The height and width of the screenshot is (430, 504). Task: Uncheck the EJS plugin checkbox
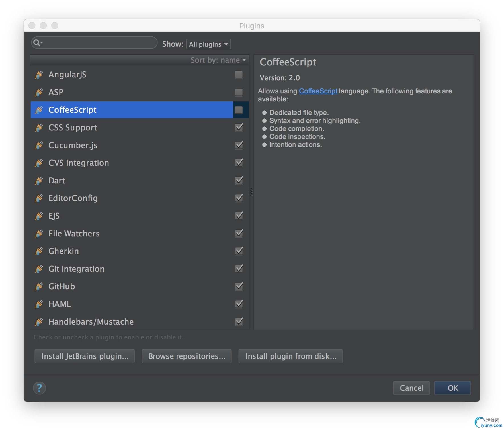tap(239, 216)
